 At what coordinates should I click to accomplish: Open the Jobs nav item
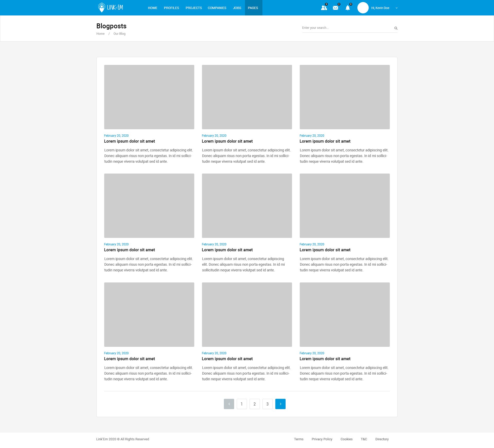237,8
